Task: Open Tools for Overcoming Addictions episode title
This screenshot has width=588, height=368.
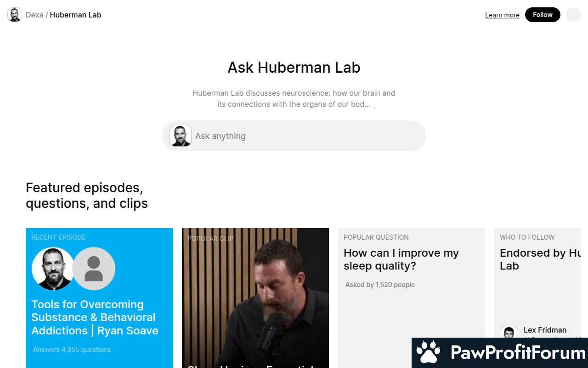Action: pos(95,317)
